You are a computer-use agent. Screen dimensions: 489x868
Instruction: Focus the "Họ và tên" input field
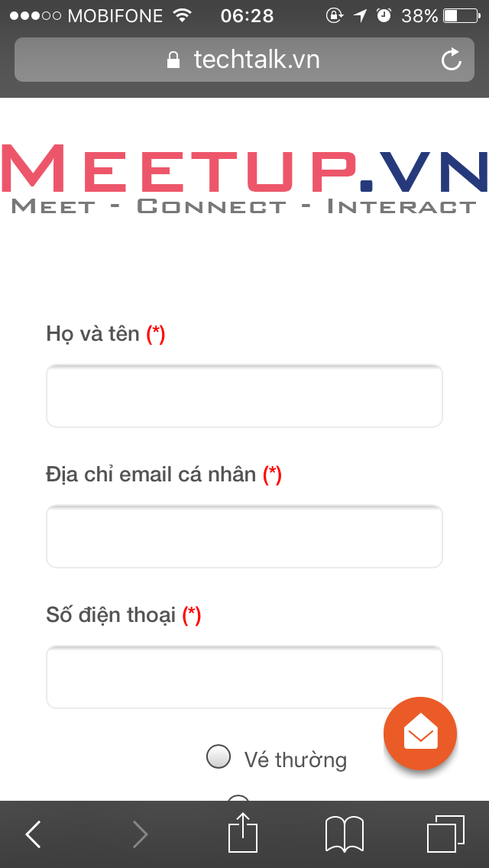point(244,396)
